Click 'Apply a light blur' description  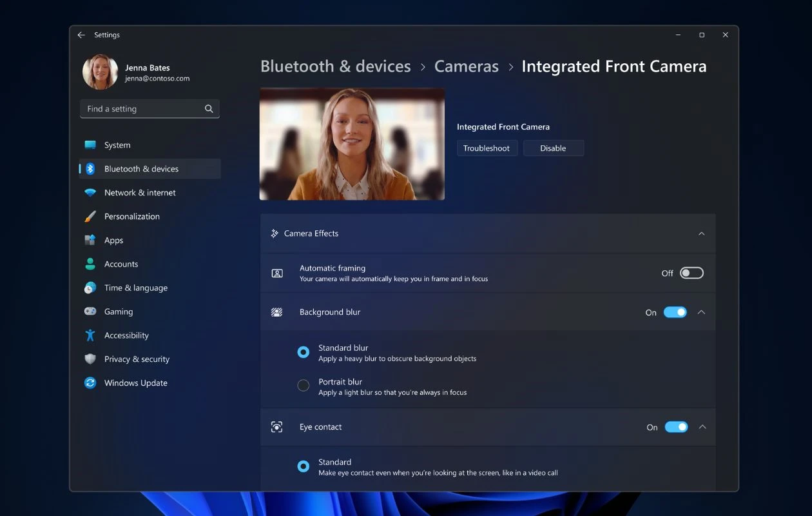(392, 392)
